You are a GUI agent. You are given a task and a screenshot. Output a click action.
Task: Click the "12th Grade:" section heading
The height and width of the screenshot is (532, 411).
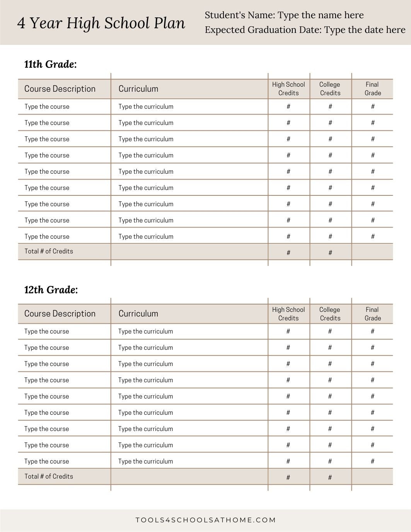coord(51,290)
